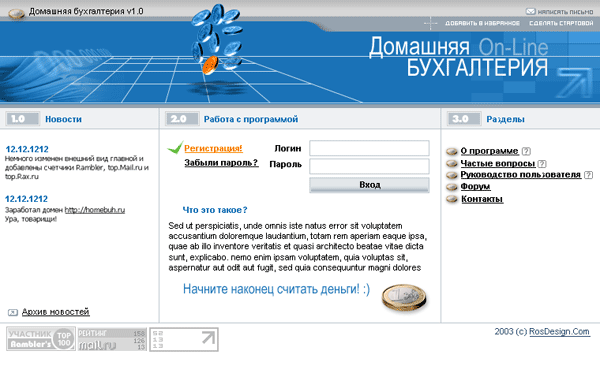Click the small icon beside 'Архив новостей'
Screen dimensions: 600x377
(13, 313)
